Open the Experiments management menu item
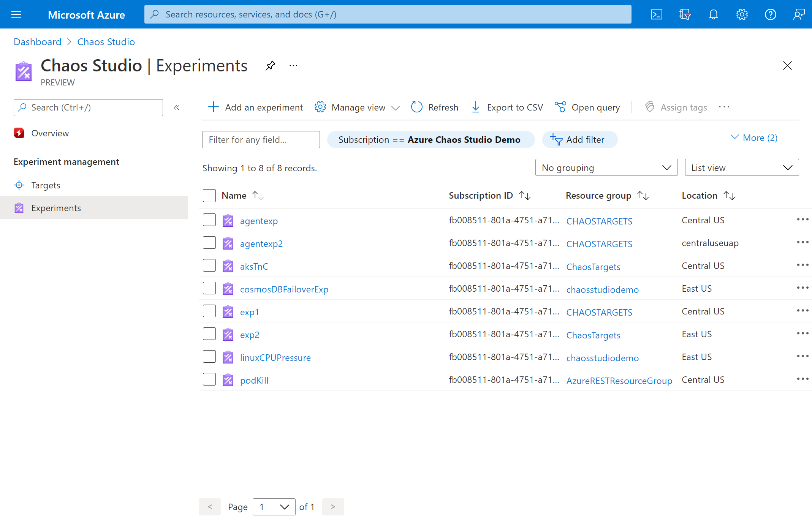The height and width of the screenshot is (523, 812). tap(55, 207)
